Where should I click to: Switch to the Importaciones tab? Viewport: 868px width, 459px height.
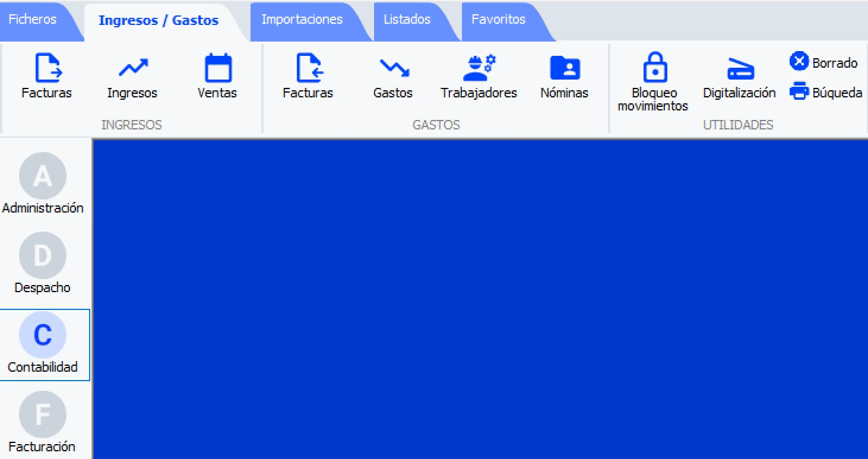pos(302,19)
